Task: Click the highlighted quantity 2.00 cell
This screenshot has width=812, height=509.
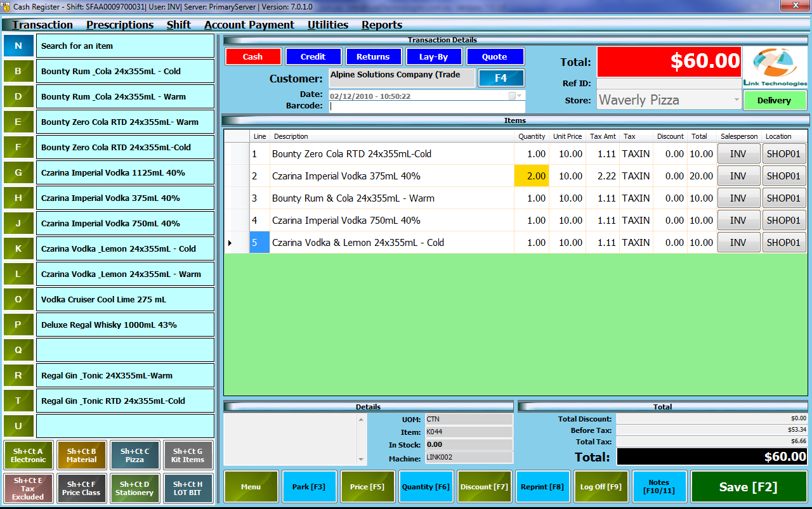Action: [x=531, y=176]
